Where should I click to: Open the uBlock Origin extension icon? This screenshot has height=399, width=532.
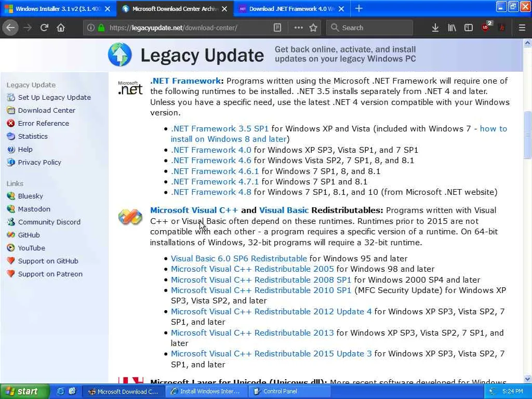(486, 27)
